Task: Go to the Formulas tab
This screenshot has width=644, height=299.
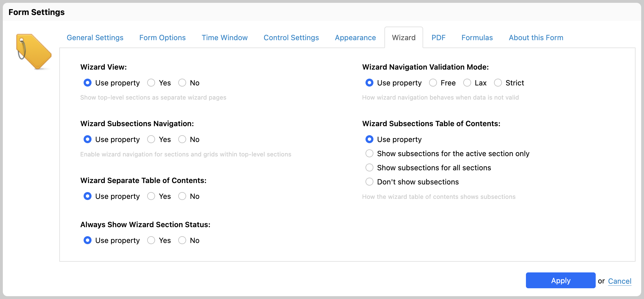Action: (477, 38)
